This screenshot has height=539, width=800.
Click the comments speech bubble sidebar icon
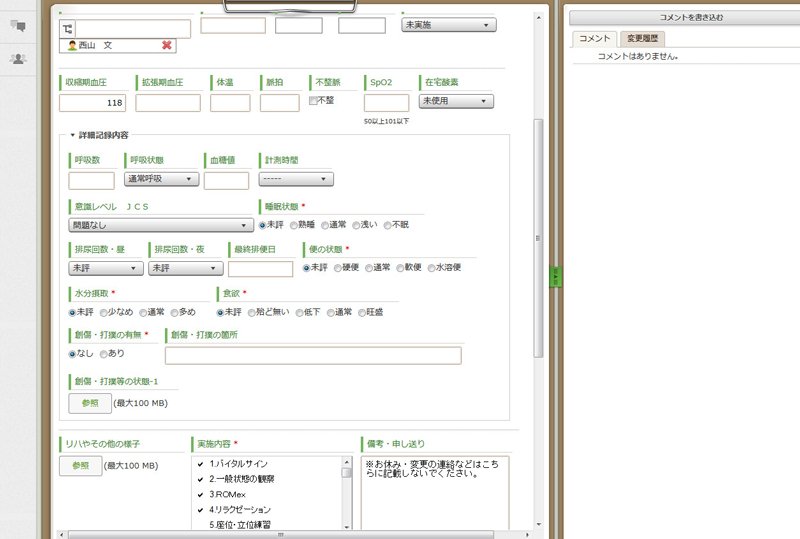click(x=18, y=26)
